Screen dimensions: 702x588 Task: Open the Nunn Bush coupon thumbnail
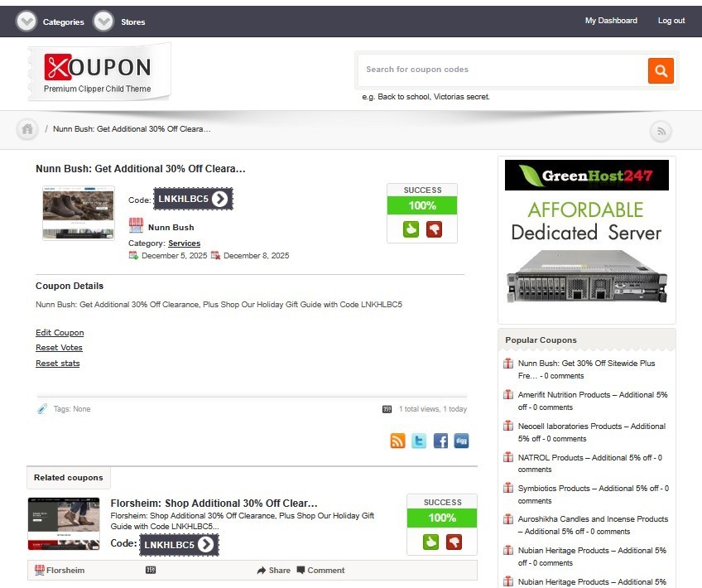[79, 213]
